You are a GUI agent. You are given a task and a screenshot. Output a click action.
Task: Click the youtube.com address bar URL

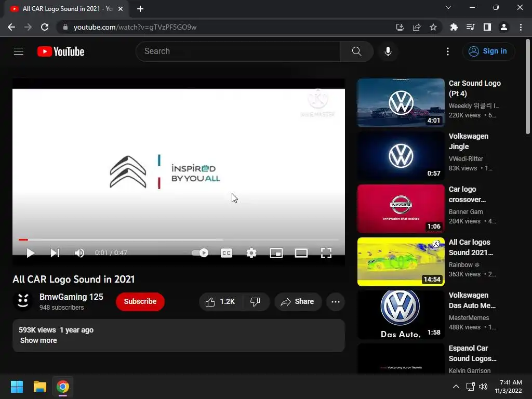[135, 27]
